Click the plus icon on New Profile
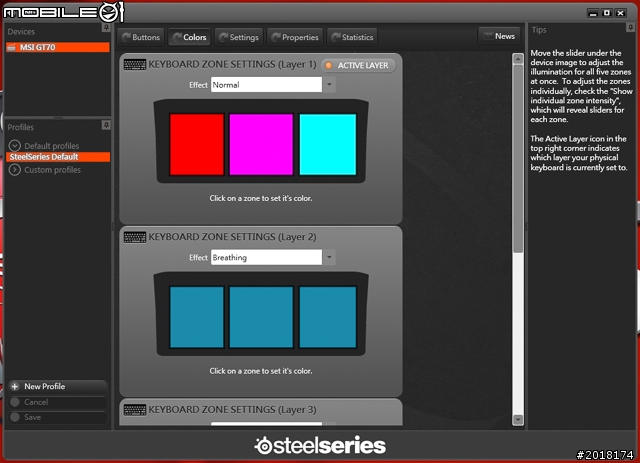640x463 pixels. tap(15, 386)
